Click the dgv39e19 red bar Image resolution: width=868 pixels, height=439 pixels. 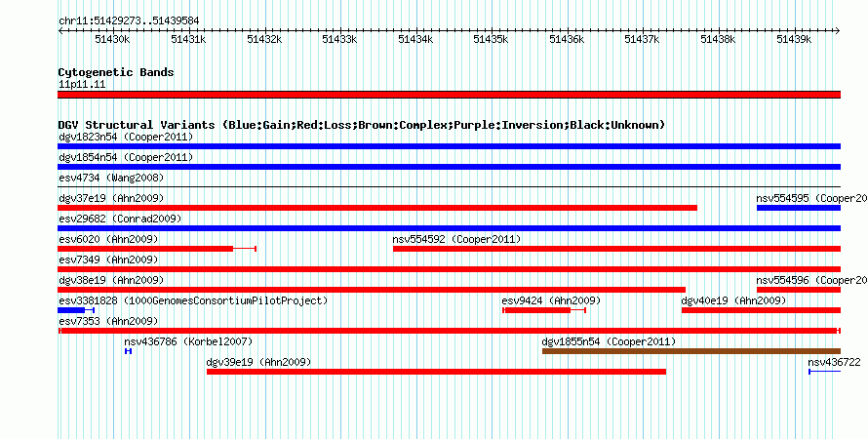[x=436, y=372]
